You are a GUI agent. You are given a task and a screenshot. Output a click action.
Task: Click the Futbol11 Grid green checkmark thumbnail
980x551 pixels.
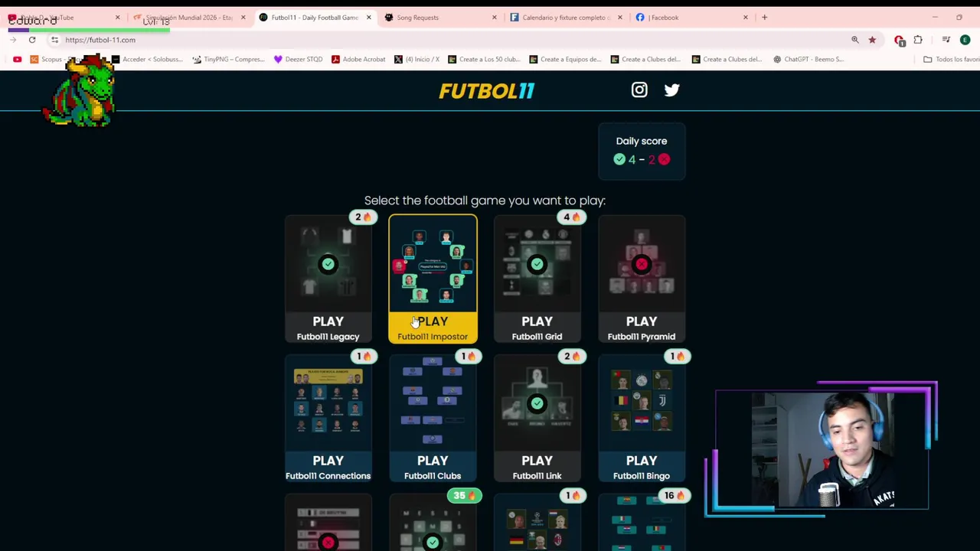(537, 264)
